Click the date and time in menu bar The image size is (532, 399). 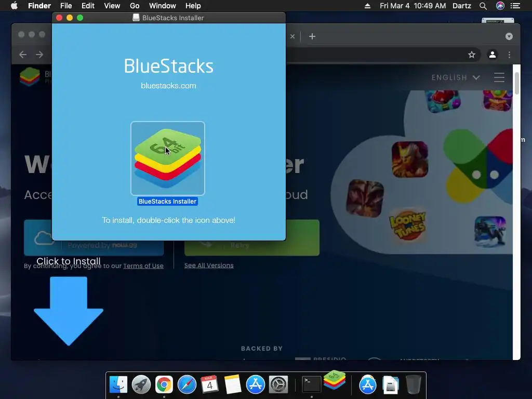click(413, 6)
